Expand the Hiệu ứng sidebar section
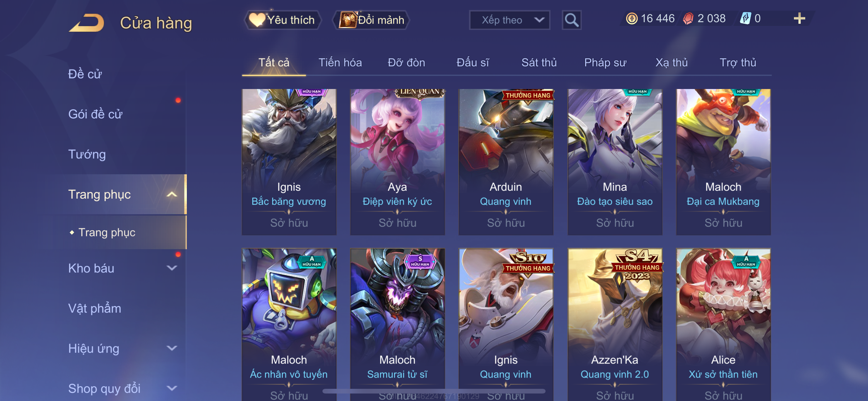The image size is (868, 401). [x=172, y=349]
